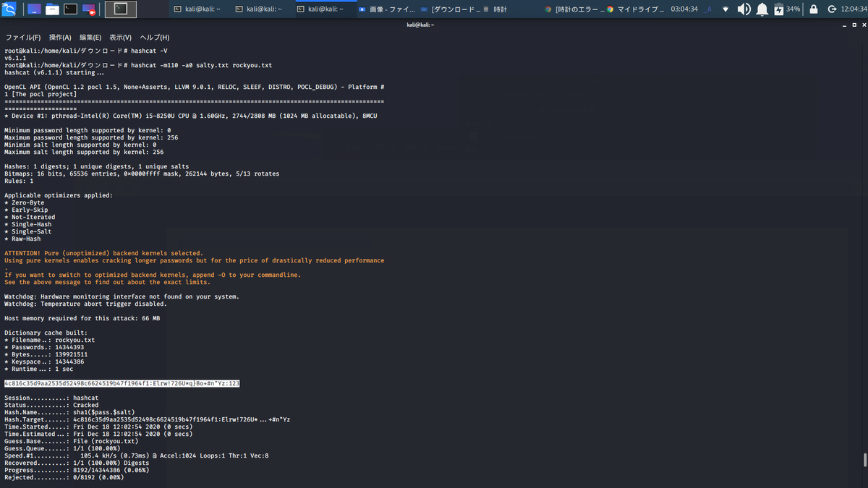Select the highlighted workspace terminal thumbnail
The image size is (868, 488).
pyautogui.click(x=121, y=9)
